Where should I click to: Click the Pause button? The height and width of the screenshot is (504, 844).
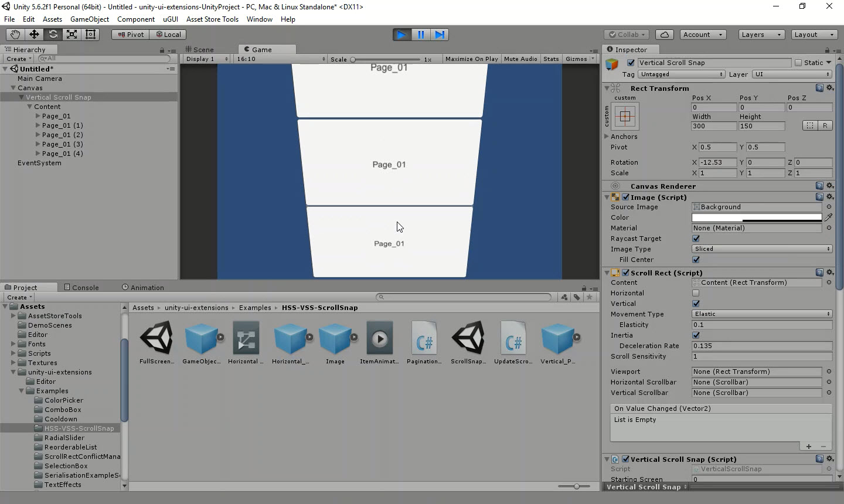click(421, 35)
